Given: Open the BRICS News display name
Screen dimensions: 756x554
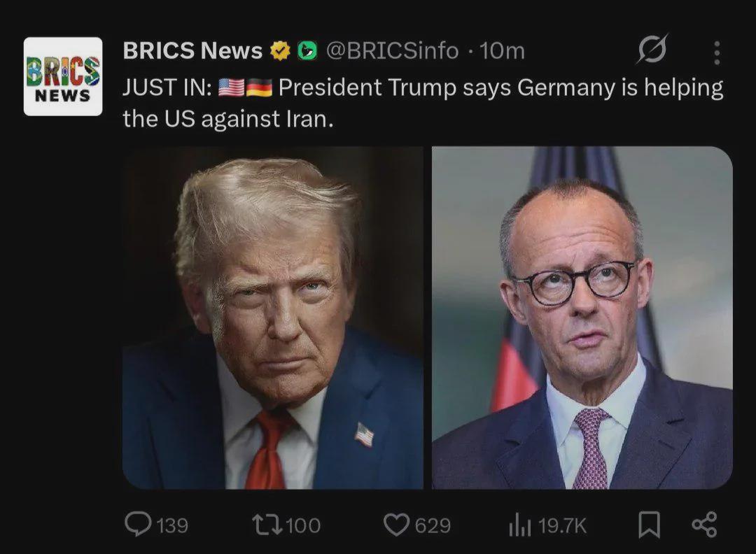Looking at the screenshot, I should coord(192,51).
